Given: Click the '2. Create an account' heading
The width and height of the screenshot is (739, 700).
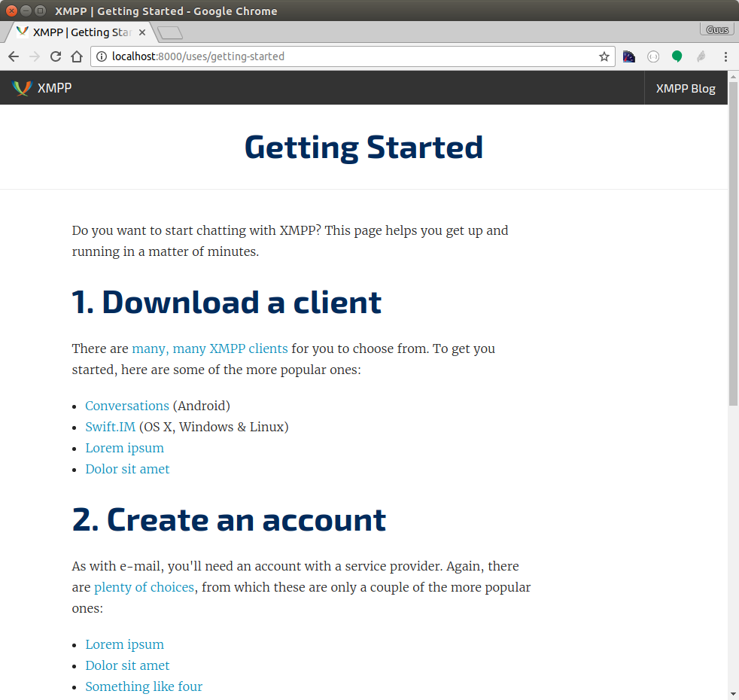Looking at the screenshot, I should point(229,520).
